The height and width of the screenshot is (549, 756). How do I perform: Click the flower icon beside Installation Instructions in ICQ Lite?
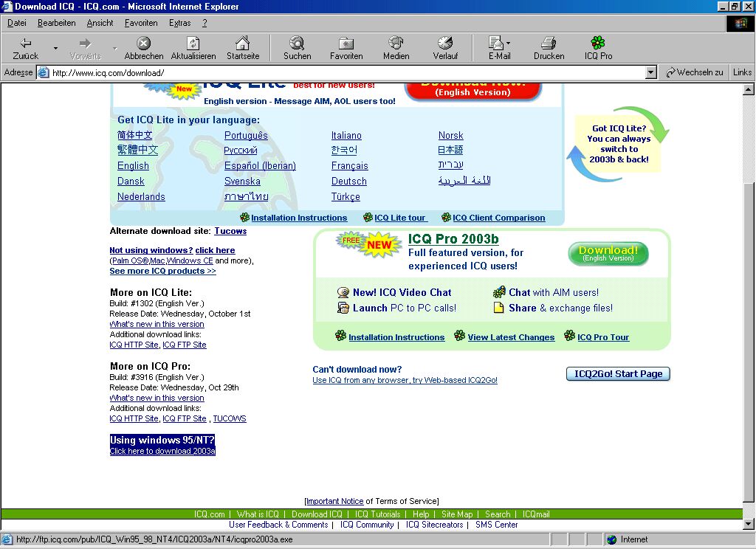coord(244,218)
